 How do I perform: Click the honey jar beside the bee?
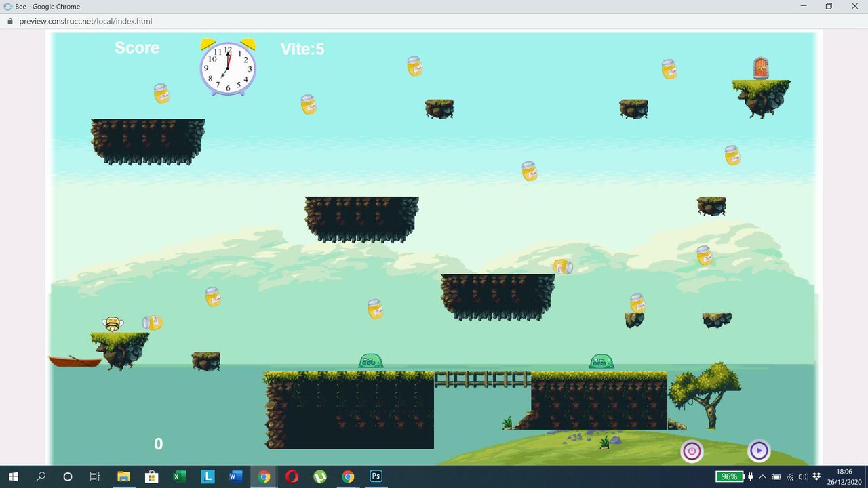[x=153, y=322]
